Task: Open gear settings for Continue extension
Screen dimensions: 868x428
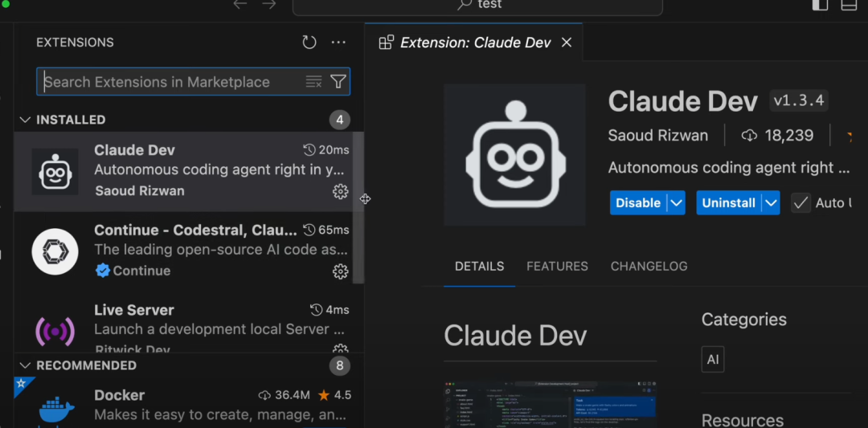Action: pyautogui.click(x=341, y=271)
